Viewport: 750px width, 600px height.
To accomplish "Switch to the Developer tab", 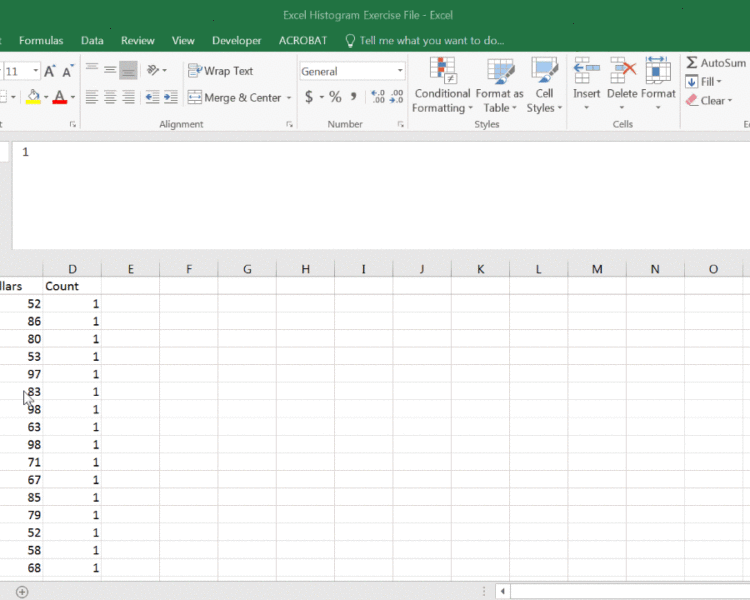I will pos(237,41).
